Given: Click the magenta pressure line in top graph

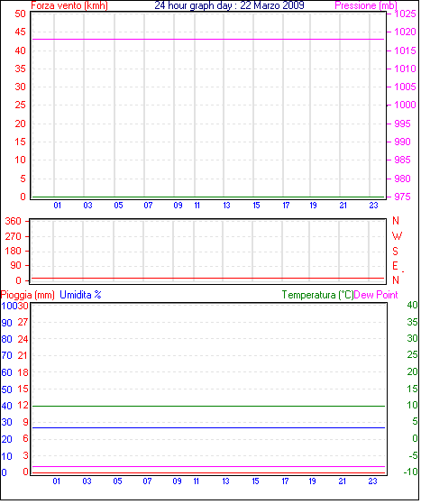Looking at the screenshot, I should [x=208, y=39].
